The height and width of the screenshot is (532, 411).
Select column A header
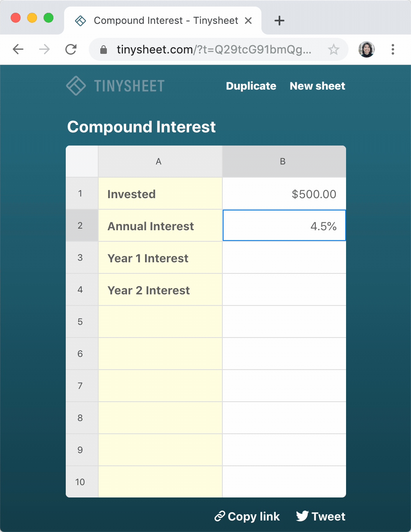(x=159, y=162)
